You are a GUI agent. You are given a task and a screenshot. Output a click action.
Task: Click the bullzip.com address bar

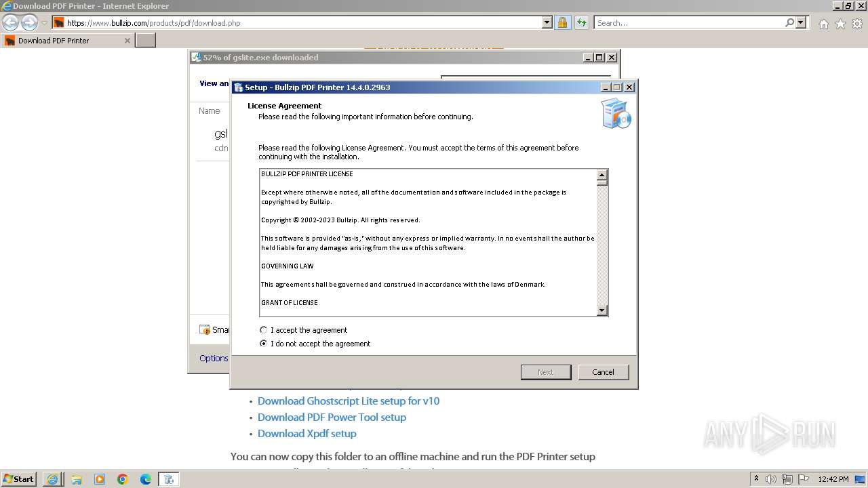(304, 22)
